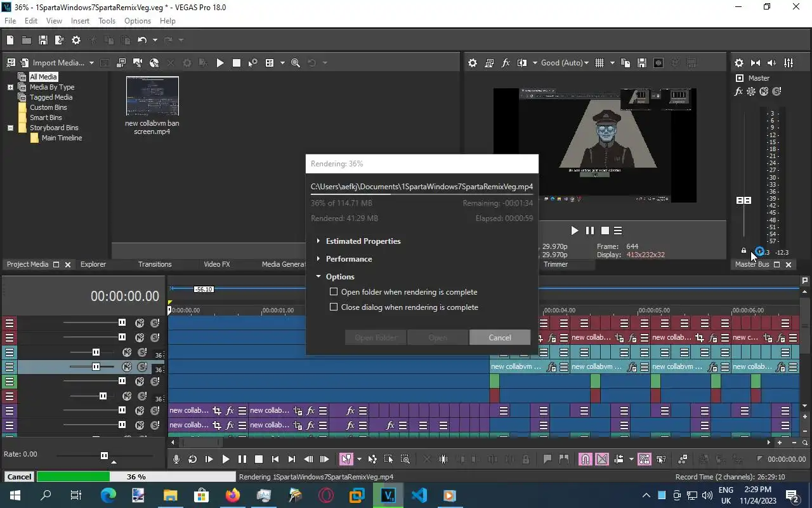Open project properties gear in main toolbar
812x508 pixels.
tap(76, 40)
